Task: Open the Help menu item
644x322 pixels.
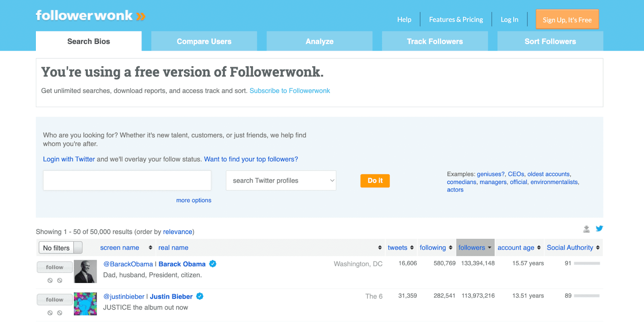Action: tap(404, 19)
